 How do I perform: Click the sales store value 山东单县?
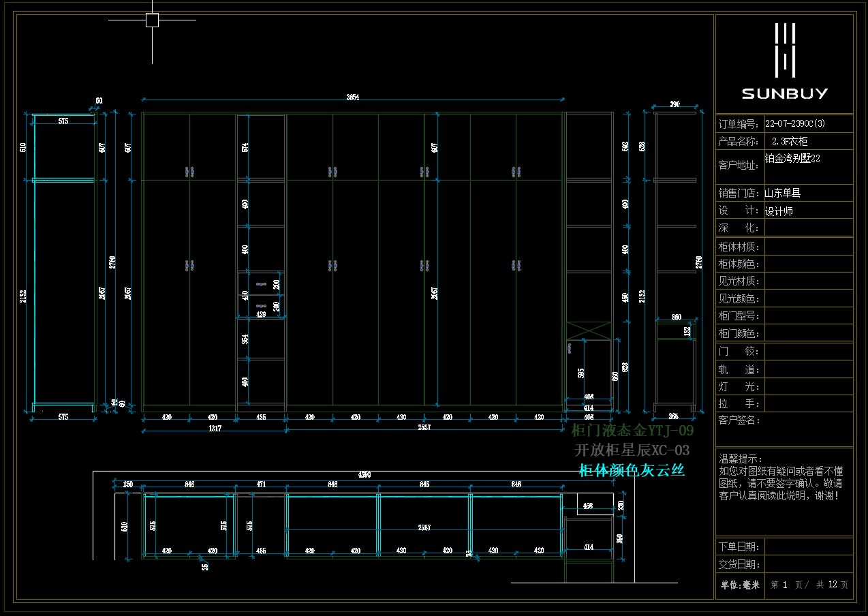[x=782, y=194]
